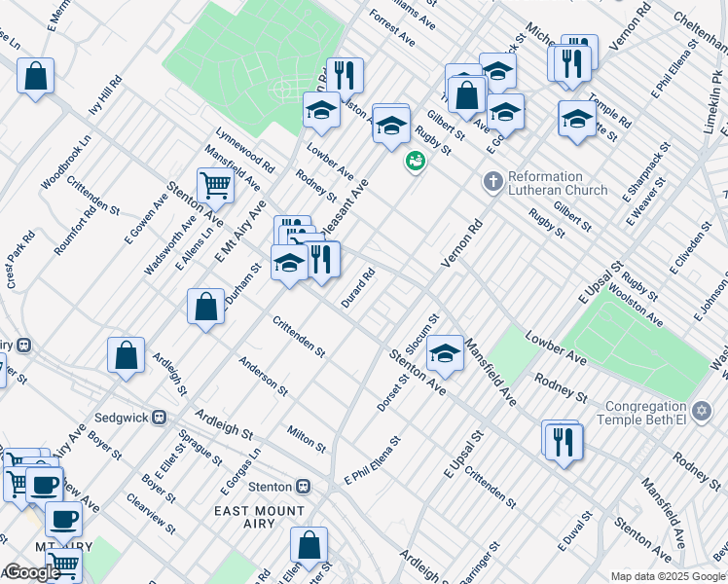
Task: Select the school marker near Temple Rd
Action: tap(577, 118)
